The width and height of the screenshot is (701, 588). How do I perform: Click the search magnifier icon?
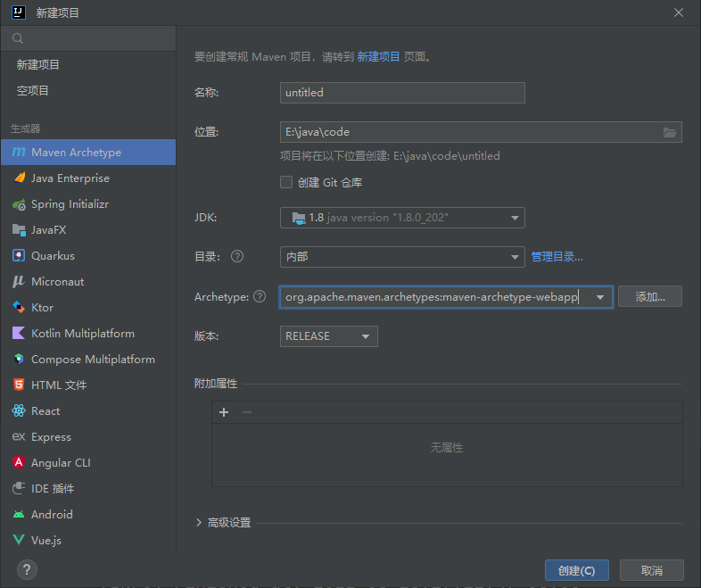point(18,38)
